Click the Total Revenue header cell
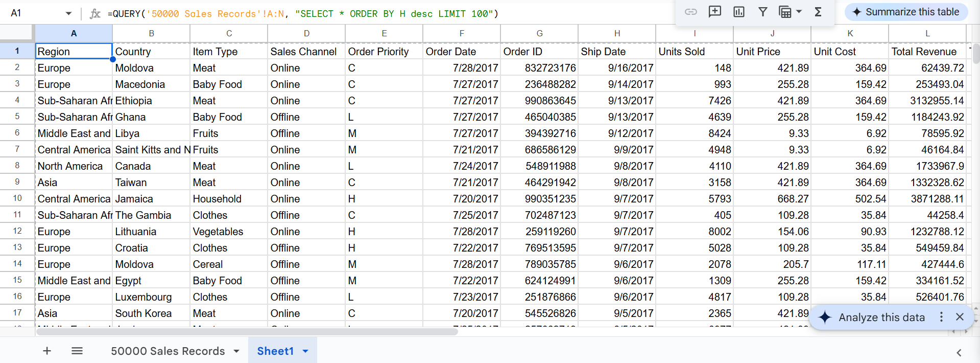This screenshot has height=363, width=980. click(927, 51)
